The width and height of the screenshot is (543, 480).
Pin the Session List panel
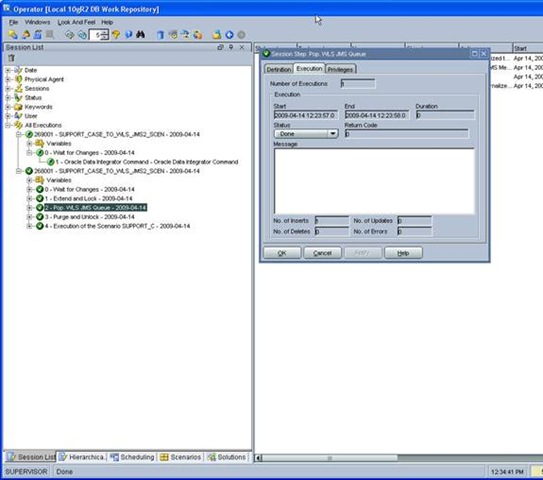pos(231,47)
